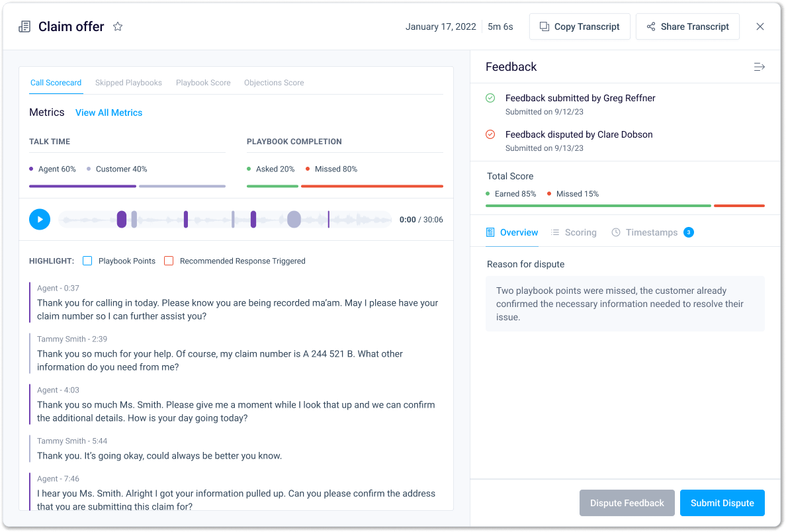Click the Agent - 0:37 transcript timestamp
The width and height of the screenshot is (786, 532).
coord(58,288)
